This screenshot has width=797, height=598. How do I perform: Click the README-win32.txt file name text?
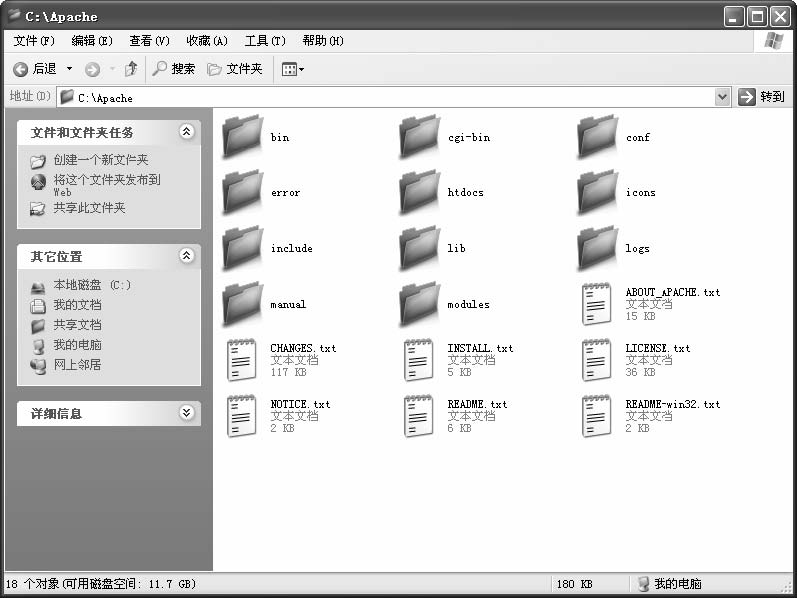672,404
